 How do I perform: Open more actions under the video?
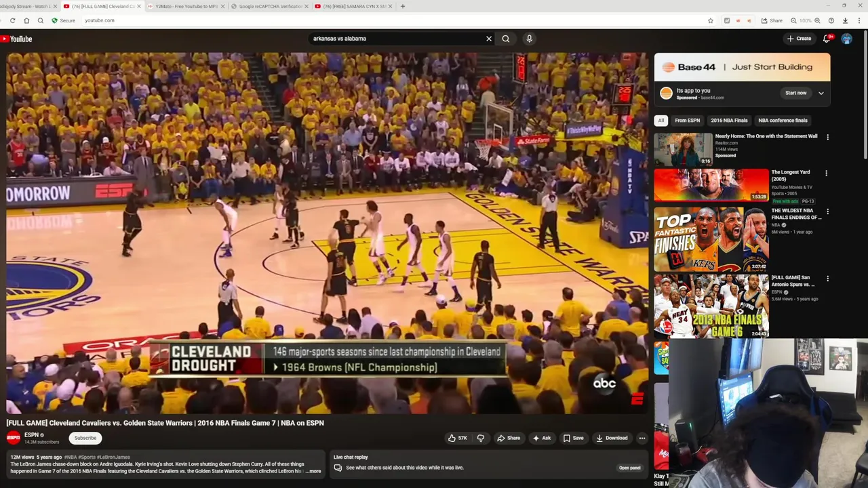pyautogui.click(x=642, y=438)
